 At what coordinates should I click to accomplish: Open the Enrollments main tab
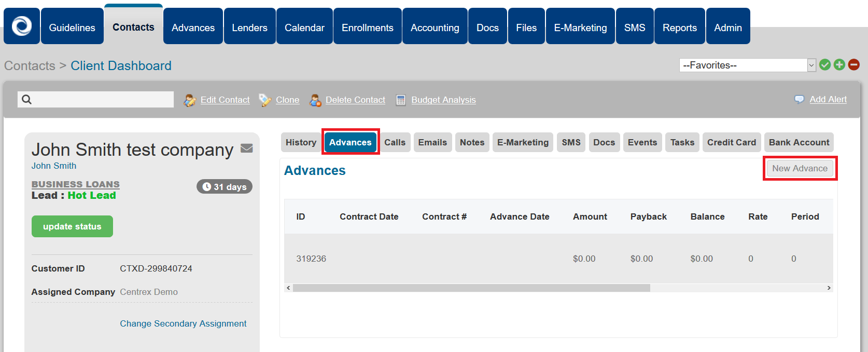[367, 26]
